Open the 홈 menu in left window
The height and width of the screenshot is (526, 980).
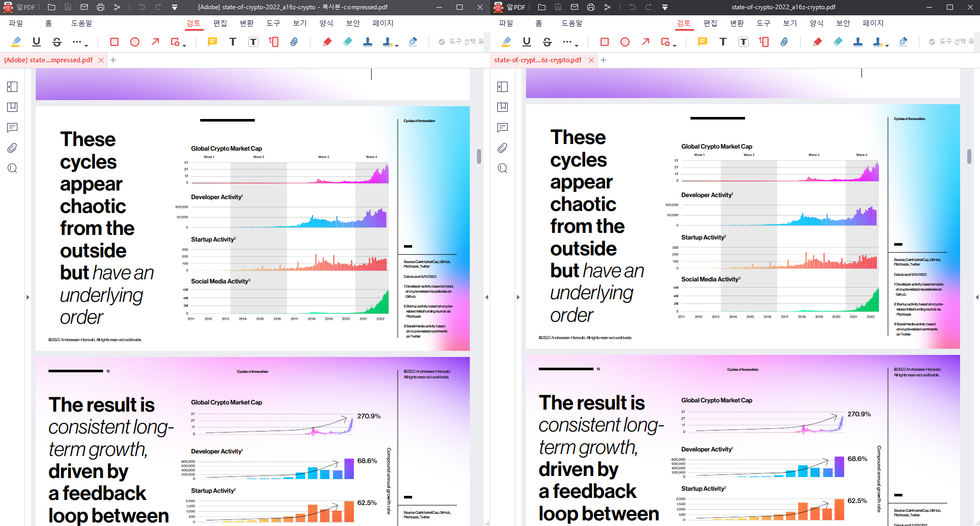coord(49,23)
